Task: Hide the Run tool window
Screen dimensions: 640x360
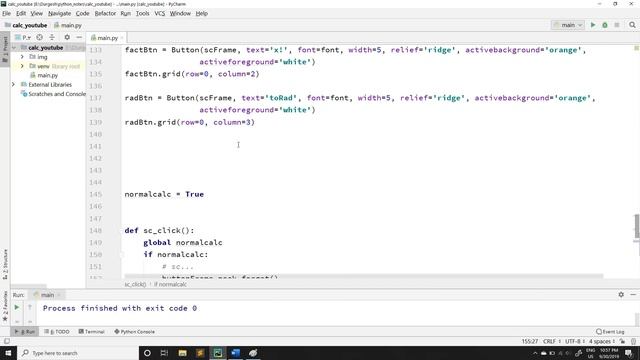Action: pos(633,294)
